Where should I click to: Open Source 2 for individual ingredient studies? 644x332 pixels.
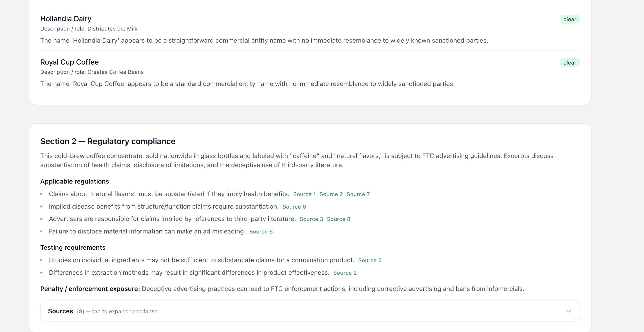pyautogui.click(x=370, y=260)
